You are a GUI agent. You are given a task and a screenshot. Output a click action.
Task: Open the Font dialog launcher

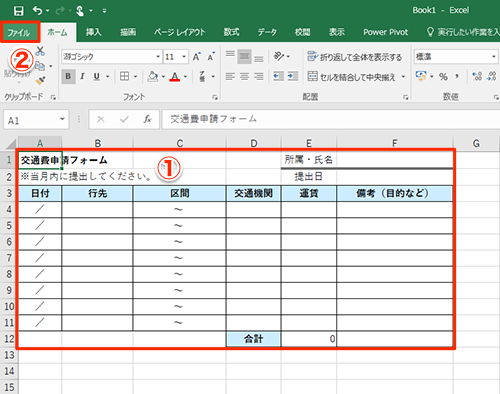click(x=215, y=97)
